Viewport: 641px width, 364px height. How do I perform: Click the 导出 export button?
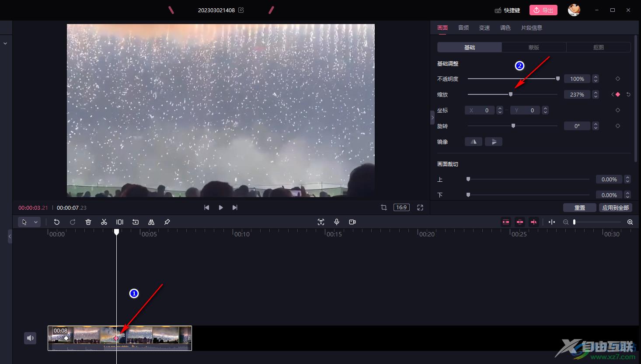click(x=543, y=10)
